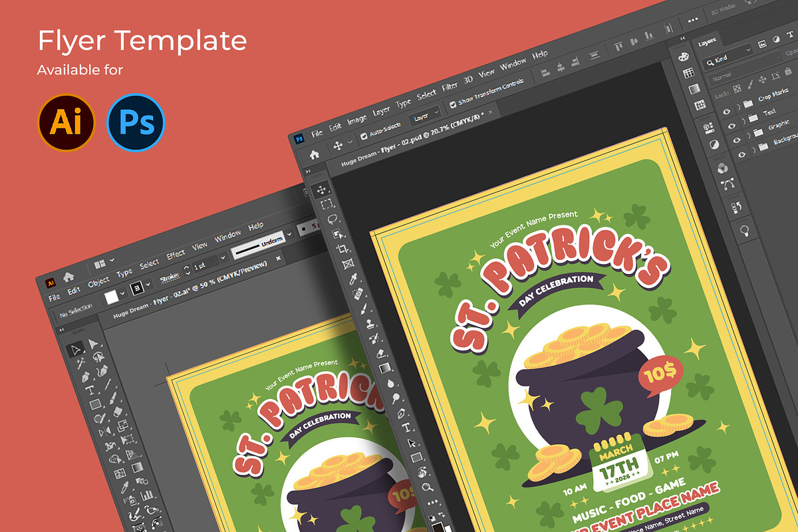Close the Flyer - 02.psd tab

click(x=491, y=112)
